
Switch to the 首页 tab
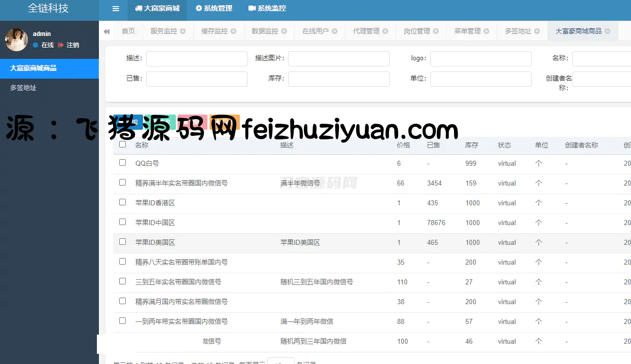(x=128, y=31)
